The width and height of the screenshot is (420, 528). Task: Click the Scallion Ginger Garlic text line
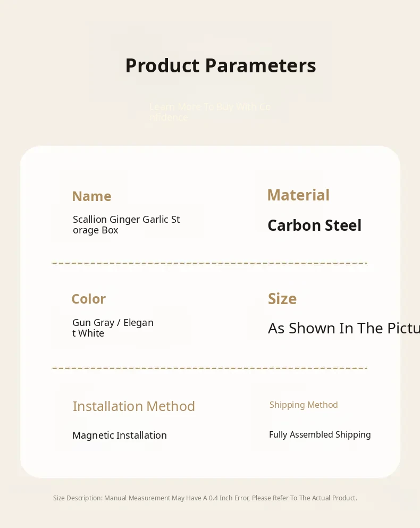pos(126,220)
